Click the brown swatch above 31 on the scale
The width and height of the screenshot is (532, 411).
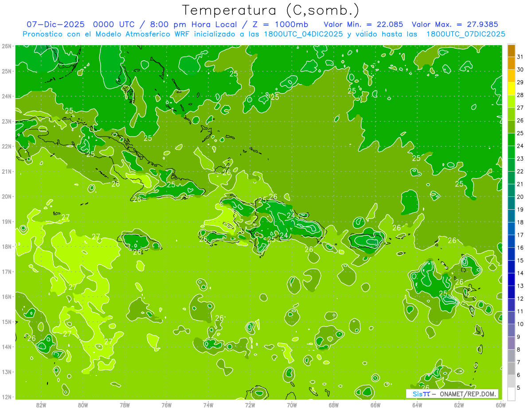(511, 51)
